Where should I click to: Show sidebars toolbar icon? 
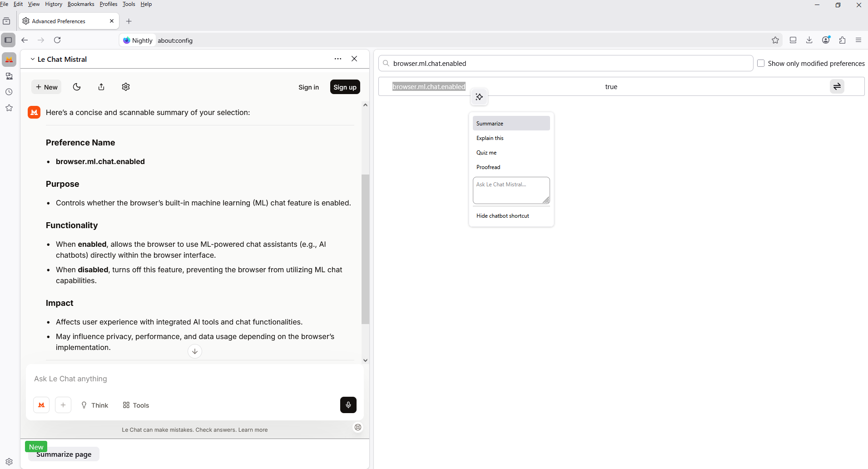793,40
